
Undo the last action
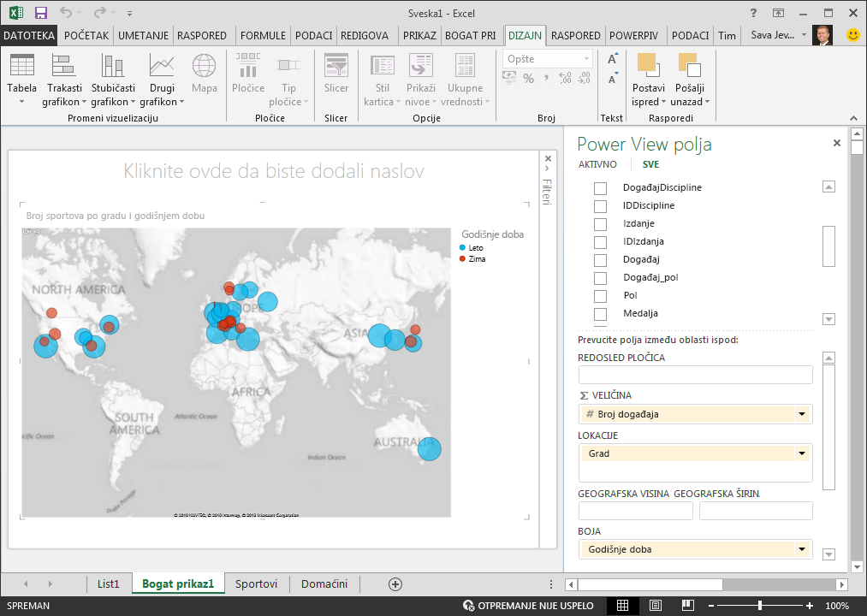[x=66, y=13]
